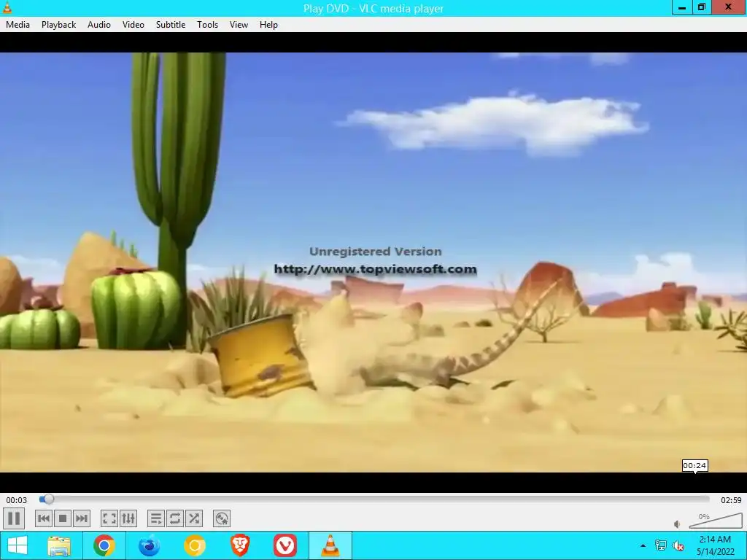This screenshot has height=560, width=747.
Task: Open the Windows Start button
Action: coord(18,545)
